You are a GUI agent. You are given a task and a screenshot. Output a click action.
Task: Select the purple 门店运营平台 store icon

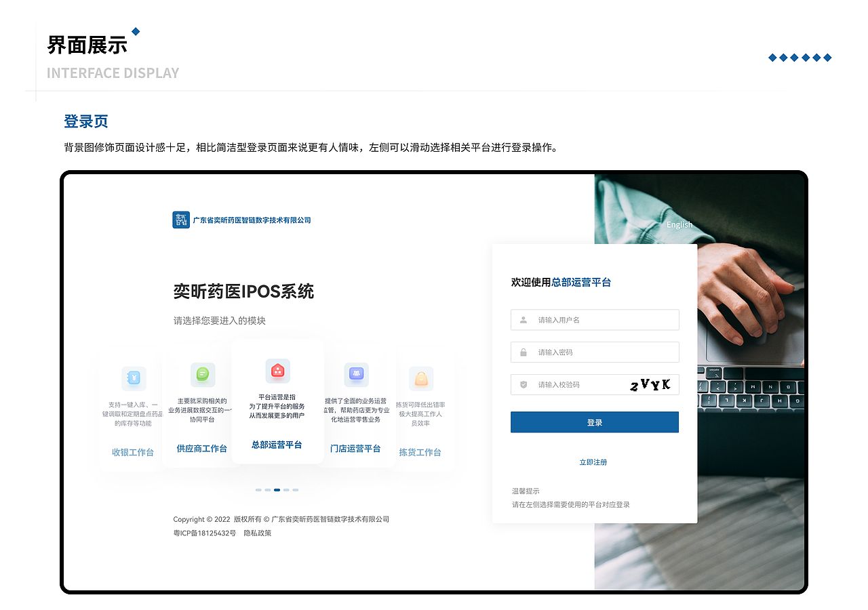(356, 374)
